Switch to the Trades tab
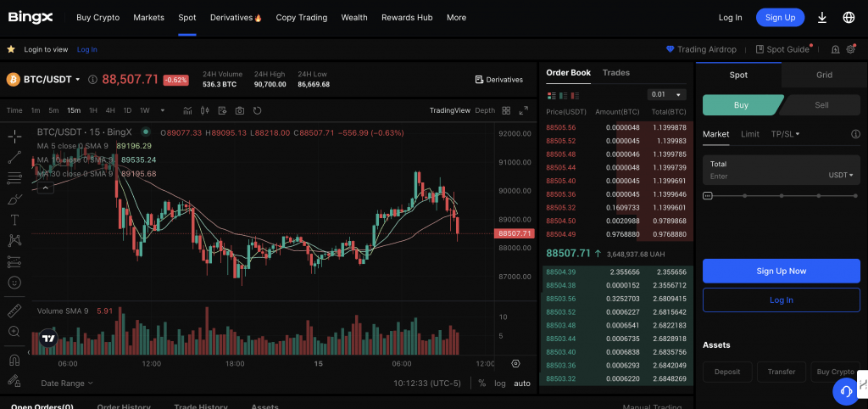The width and height of the screenshot is (868, 409). coord(615,73)
